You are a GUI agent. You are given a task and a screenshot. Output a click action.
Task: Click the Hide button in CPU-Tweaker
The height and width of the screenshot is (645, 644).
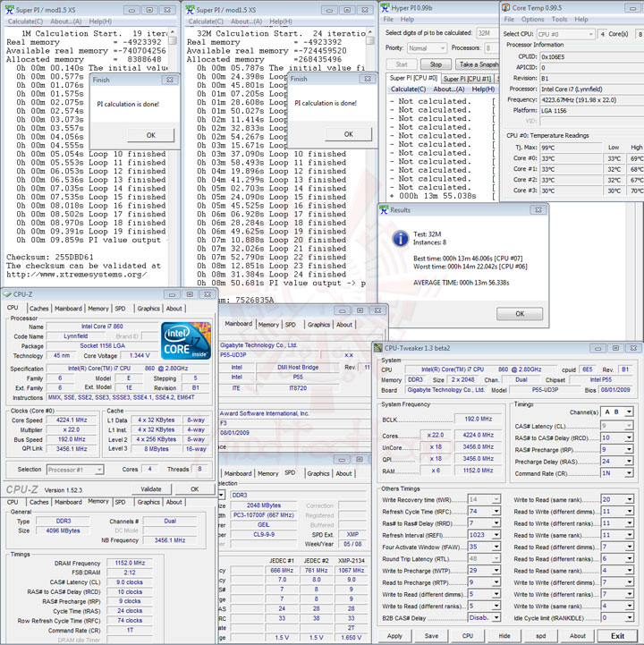[x=504, y=635]
